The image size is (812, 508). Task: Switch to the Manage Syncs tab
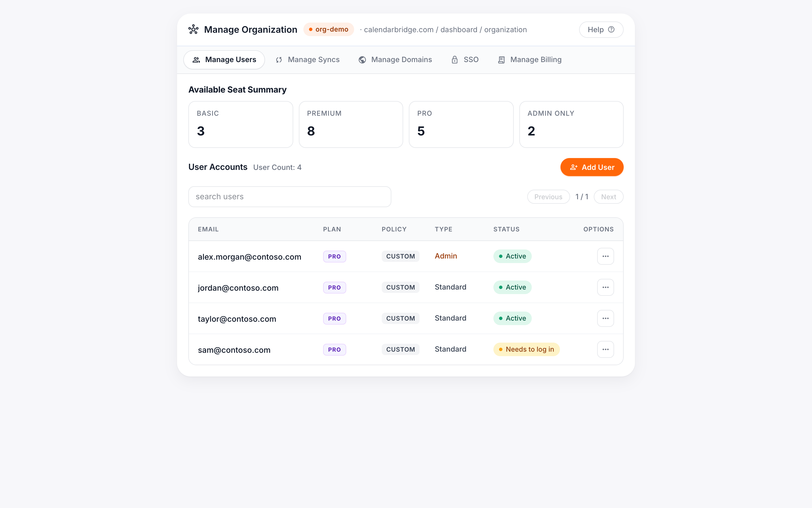307,60
